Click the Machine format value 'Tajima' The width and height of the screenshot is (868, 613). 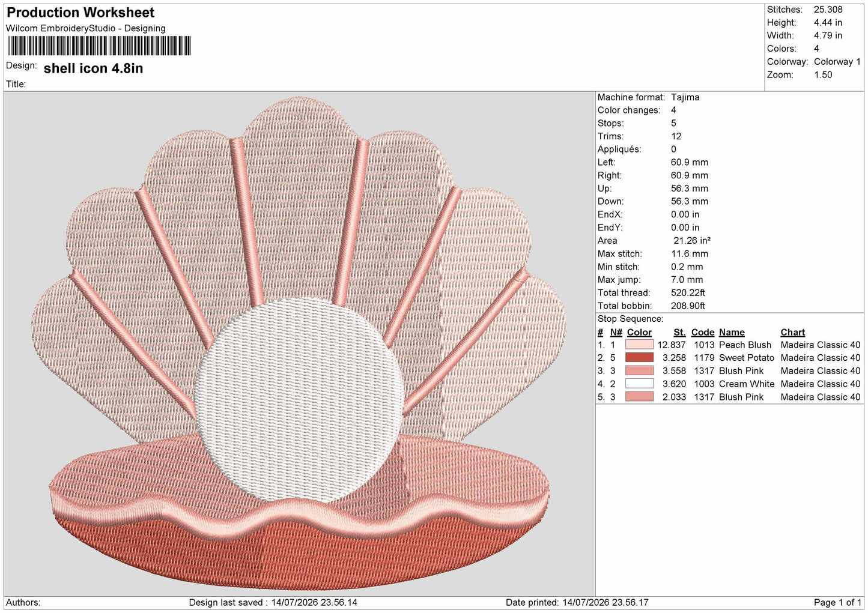(x=685, y=97)
